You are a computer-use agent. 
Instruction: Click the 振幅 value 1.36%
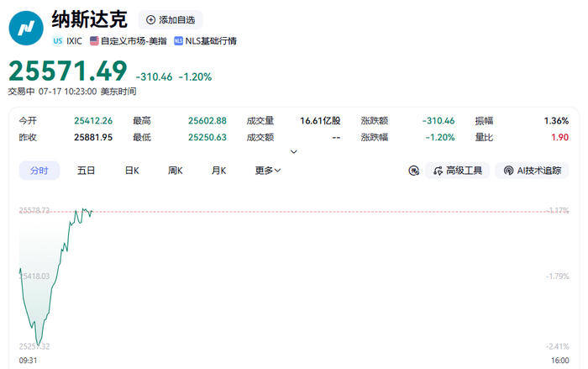556,121
